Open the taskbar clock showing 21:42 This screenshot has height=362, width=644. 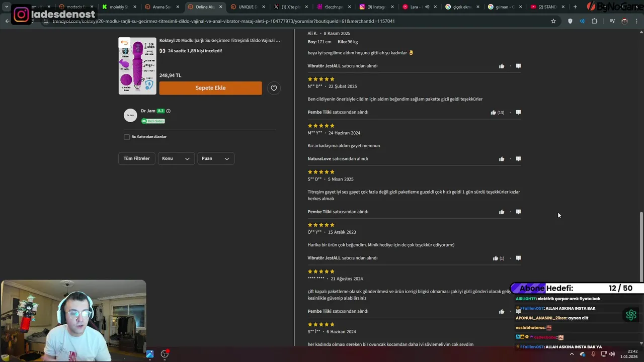[629, 354]
